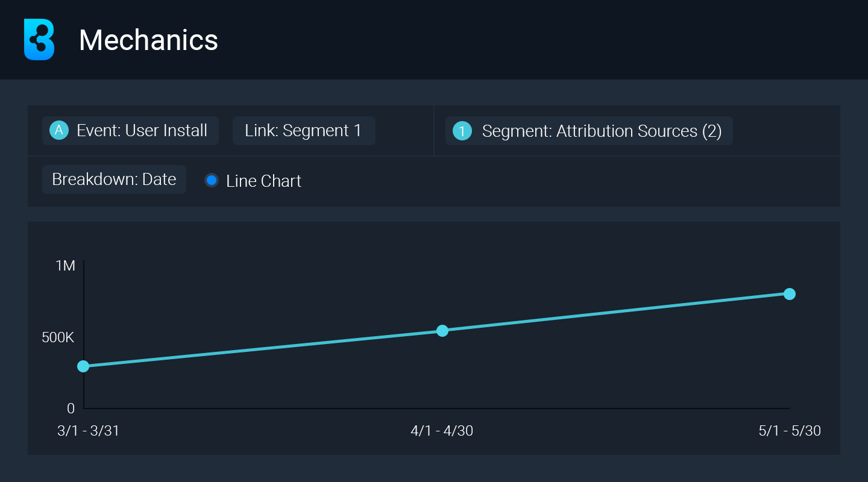Click the 1M y-axis label
This screenshot has height=482, width=868.
pos(65,266)
